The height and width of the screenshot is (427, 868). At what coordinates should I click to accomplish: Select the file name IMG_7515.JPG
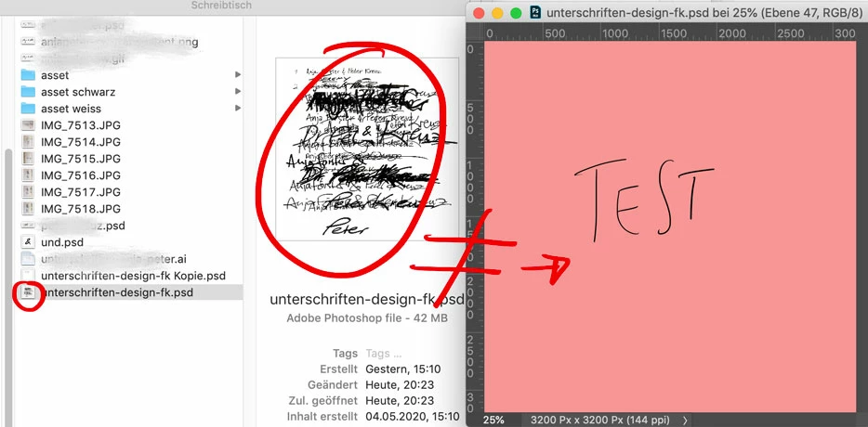81,159
